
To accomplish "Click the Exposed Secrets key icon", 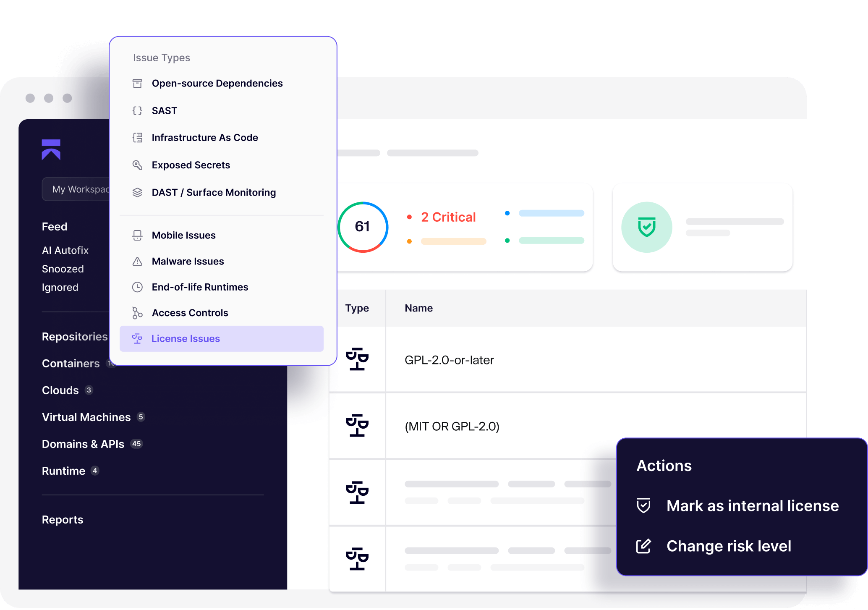I will (137, 165).
